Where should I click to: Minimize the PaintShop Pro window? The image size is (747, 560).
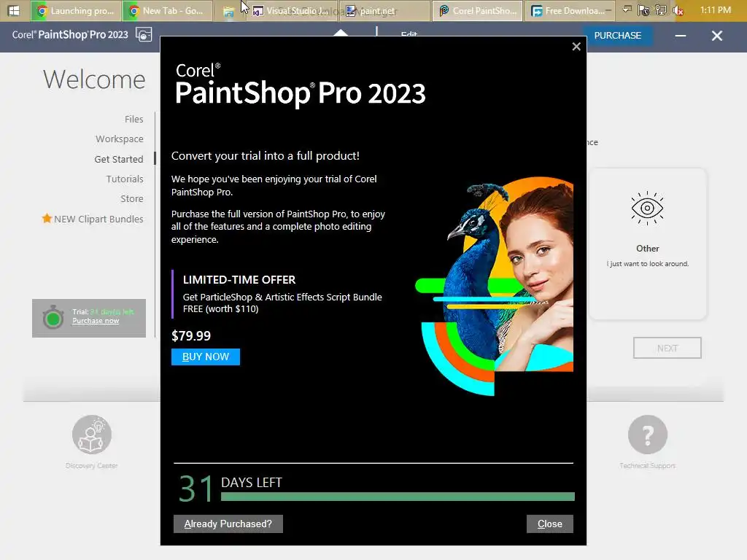(x=681, y=36)
